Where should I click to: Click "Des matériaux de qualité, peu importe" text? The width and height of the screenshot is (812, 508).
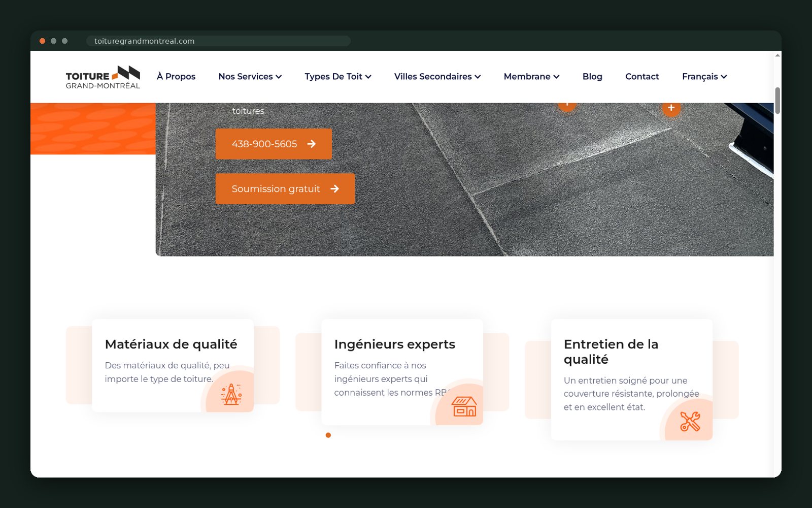pyautogui.click(x=167, y=372)
